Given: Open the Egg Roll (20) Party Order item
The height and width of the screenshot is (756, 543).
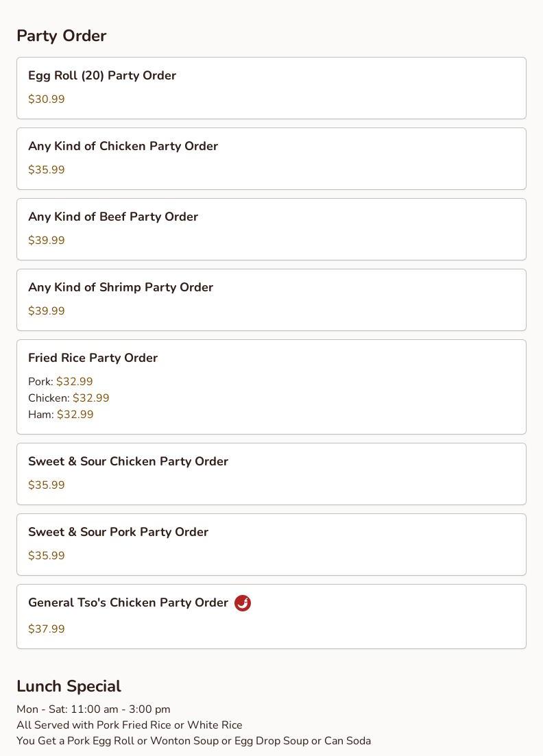Looking at the screenshot, I should click(102, 76).
